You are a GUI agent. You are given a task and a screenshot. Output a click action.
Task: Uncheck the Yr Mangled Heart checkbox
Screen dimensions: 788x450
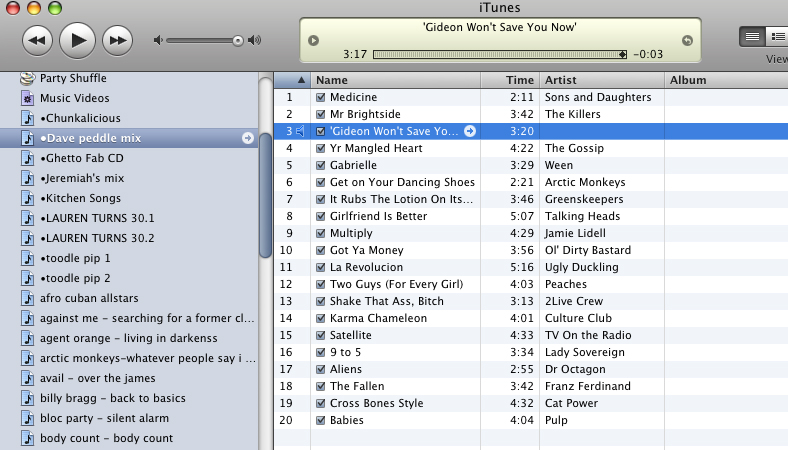click(321, 148)
